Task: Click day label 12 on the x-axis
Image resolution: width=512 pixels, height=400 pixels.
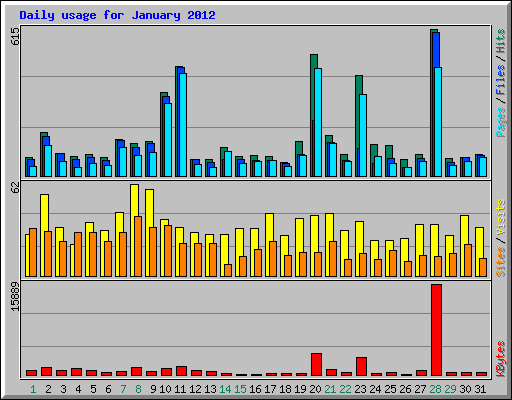Action: [x=195, y=389]
